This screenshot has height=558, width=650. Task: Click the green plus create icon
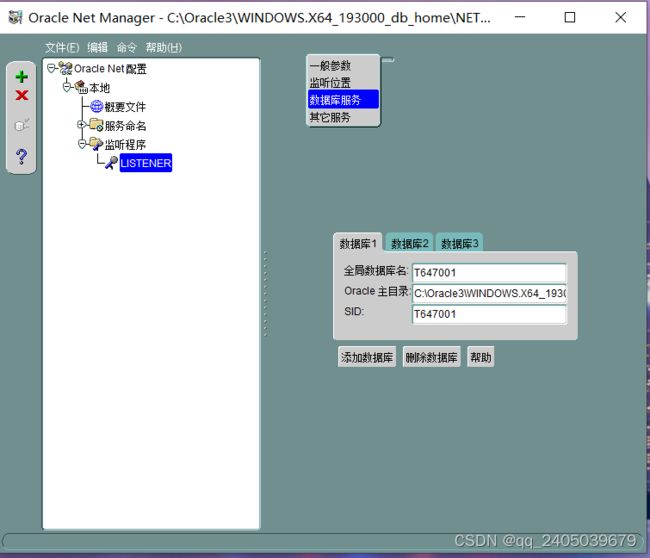(x=22, y=77)
